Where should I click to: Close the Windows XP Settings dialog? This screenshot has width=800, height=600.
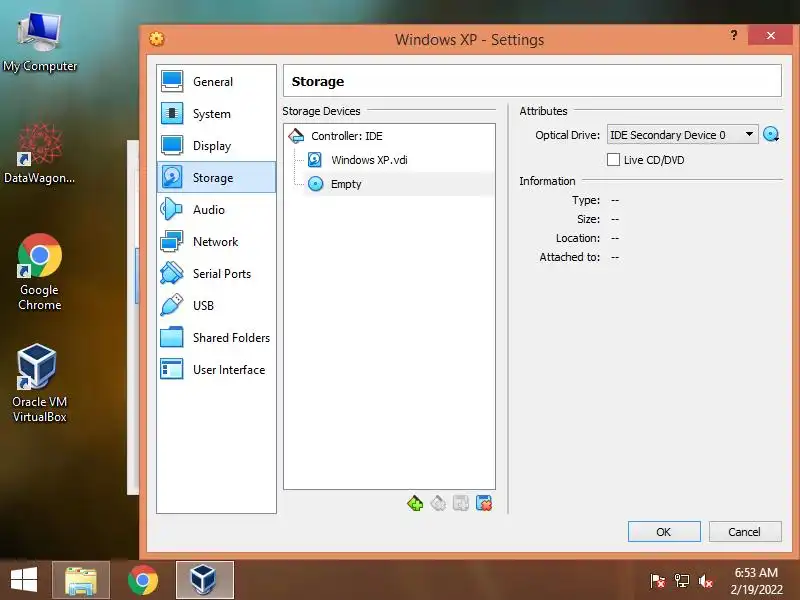(770, 35)
